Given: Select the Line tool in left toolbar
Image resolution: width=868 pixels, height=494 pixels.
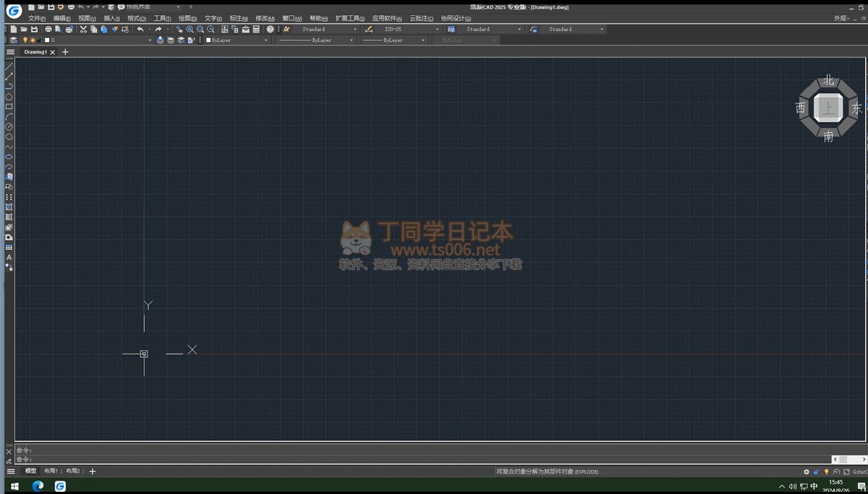Looking at the screenshot, I should [x=9, y=66].
